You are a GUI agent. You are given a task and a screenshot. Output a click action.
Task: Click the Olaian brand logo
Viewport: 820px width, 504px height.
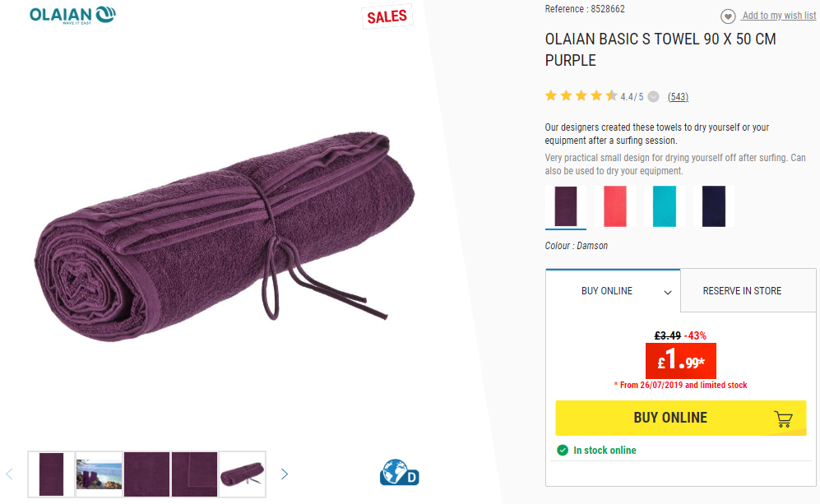tap(72, 15)
